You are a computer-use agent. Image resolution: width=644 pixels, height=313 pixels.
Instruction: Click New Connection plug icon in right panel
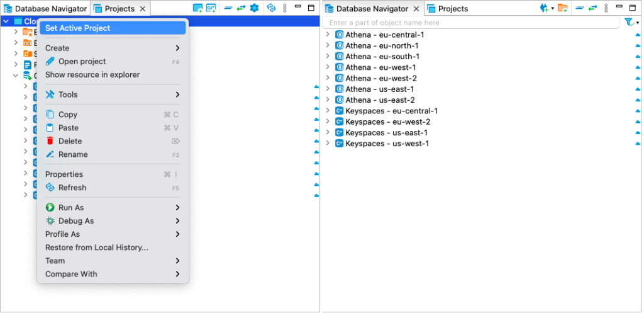point(544,8)
